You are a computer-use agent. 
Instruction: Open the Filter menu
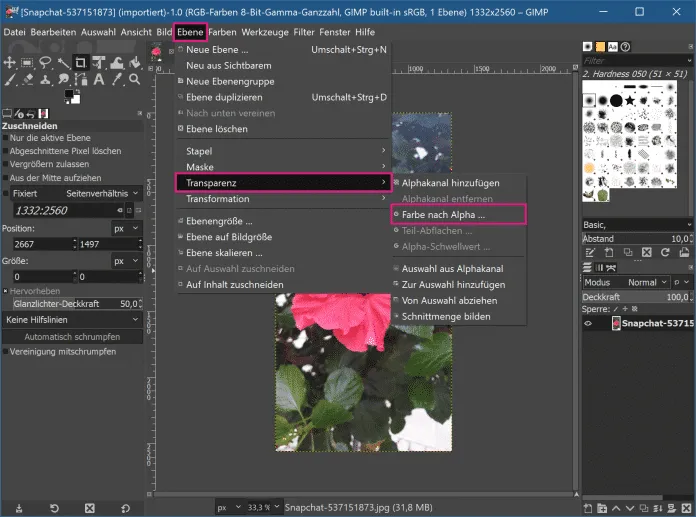pos(303,32)
